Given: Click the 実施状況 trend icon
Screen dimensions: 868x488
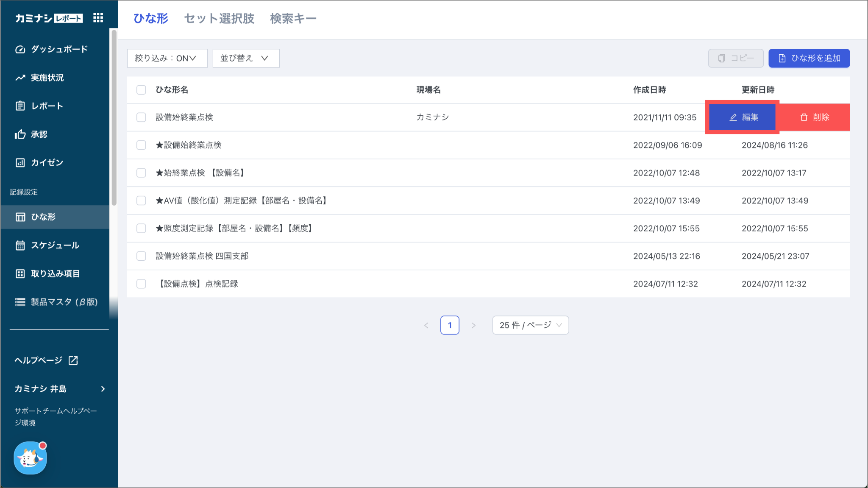Looking at the screenshot, I should (20, 78).
